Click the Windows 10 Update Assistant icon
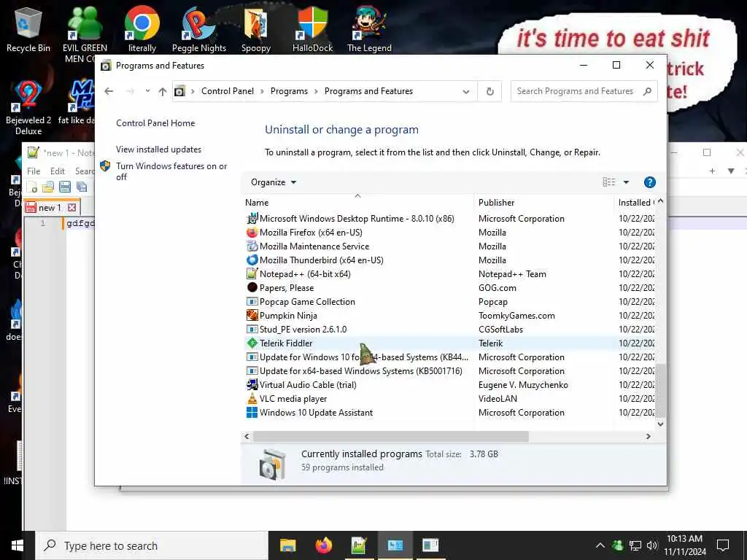747x560 pixels. click(252, 413)
